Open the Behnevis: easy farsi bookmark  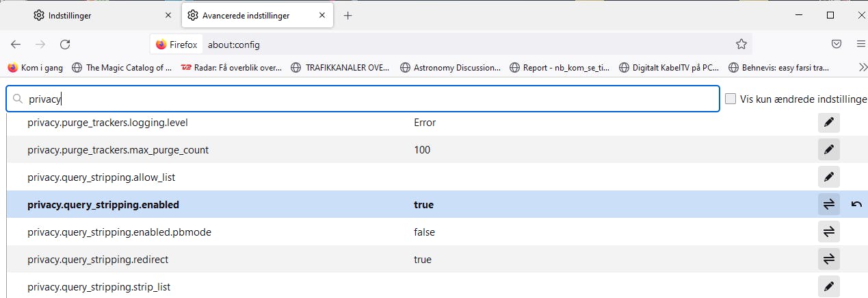778,67
